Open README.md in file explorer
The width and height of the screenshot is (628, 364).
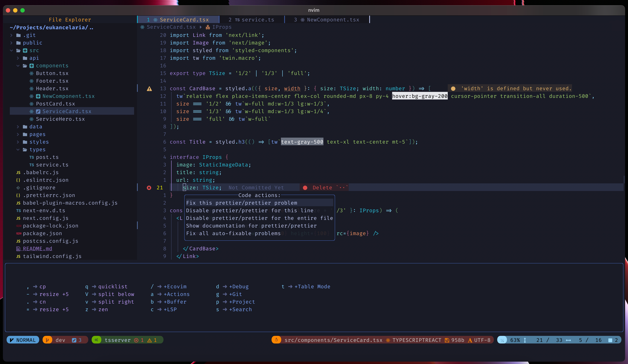click(37, 249)
